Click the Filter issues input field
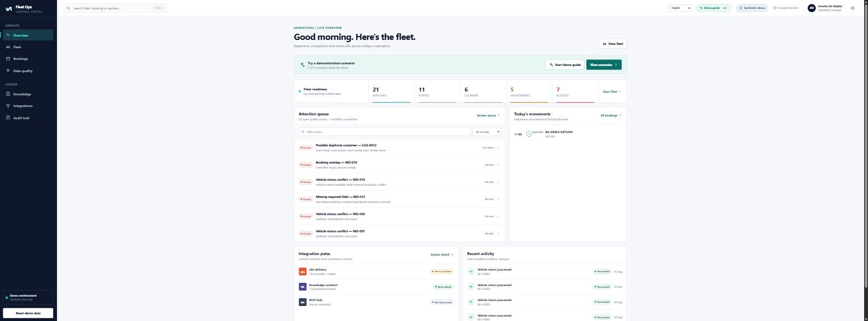The height and width of the screenshot is (321, 868). pos(384,132)
